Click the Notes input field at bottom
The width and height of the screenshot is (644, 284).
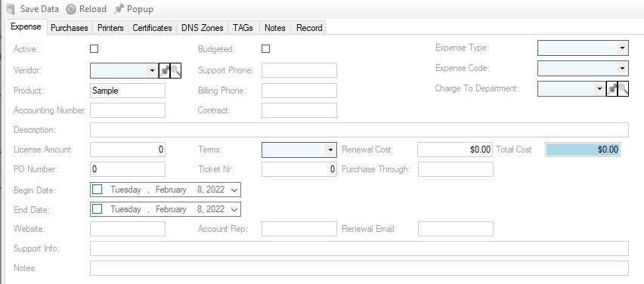tap(359, 268)
